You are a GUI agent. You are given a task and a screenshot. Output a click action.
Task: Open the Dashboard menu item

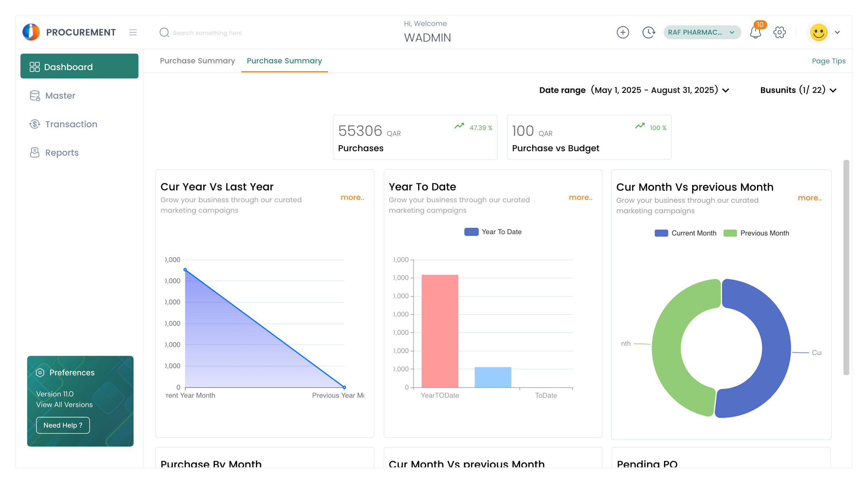click(79, 66)
